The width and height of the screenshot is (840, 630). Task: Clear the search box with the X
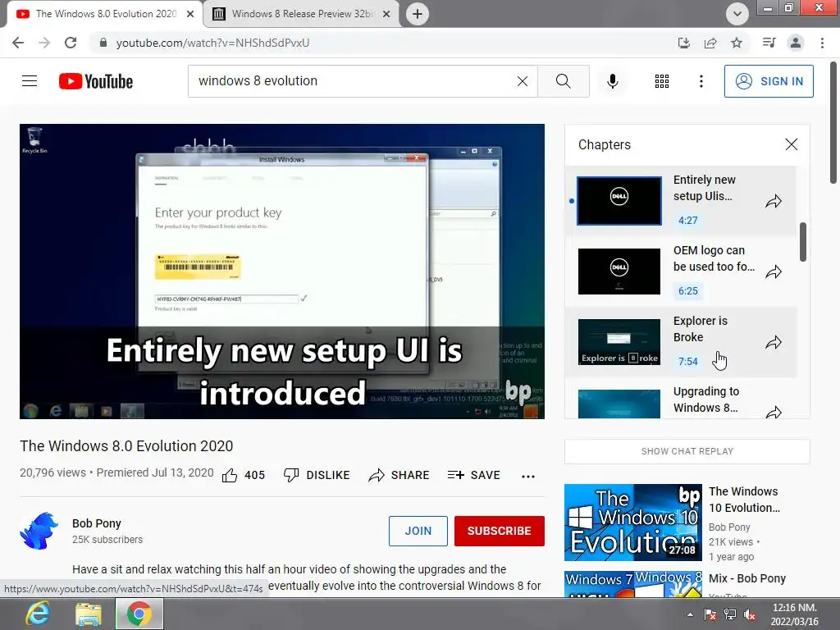[523, 81]
